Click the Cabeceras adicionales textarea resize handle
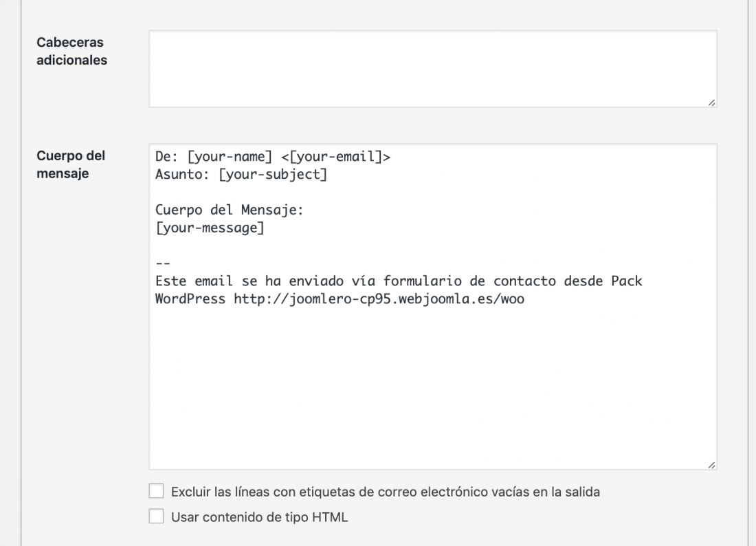This screenshot has height=546, width=756. 711,102
